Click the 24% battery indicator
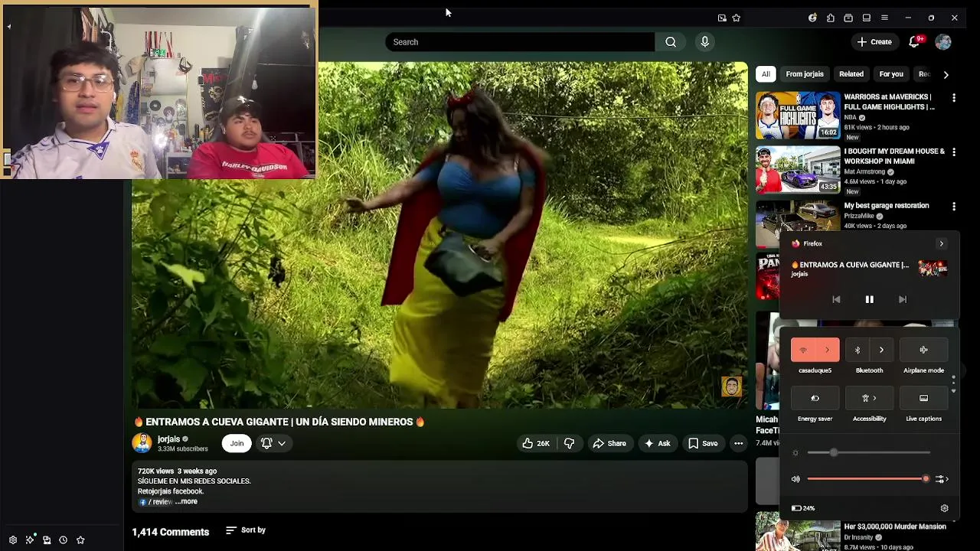 (x=803, y=508)
